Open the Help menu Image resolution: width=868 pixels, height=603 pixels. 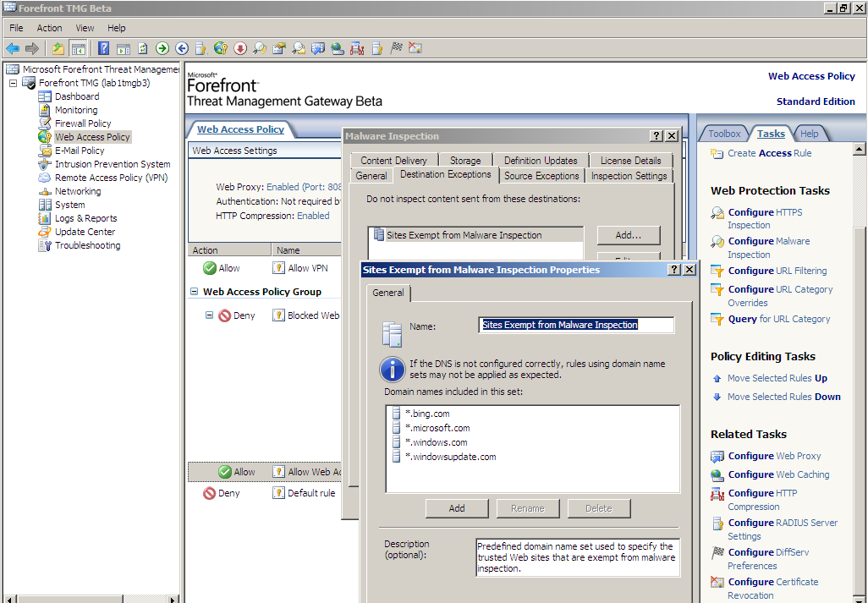[116, 28]
